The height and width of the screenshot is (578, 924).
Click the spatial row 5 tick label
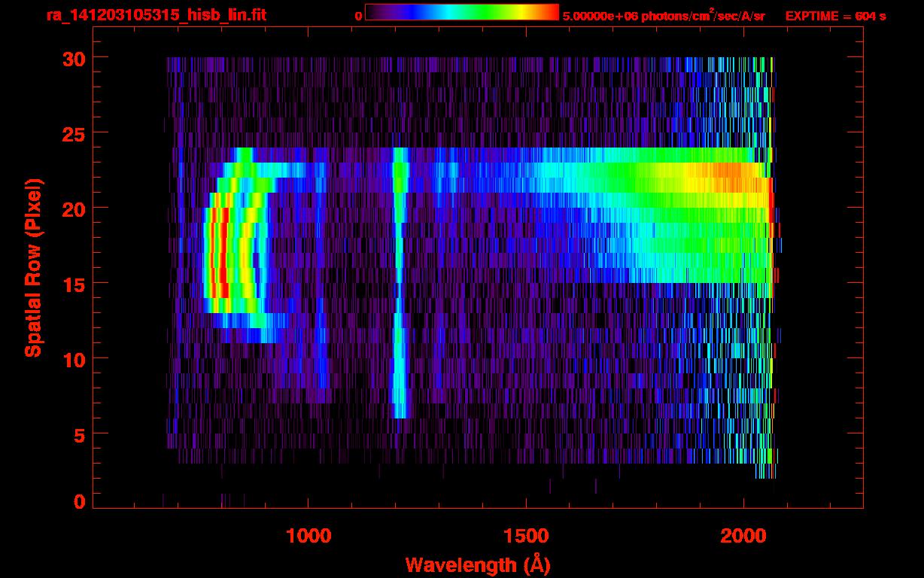point(79,434)
